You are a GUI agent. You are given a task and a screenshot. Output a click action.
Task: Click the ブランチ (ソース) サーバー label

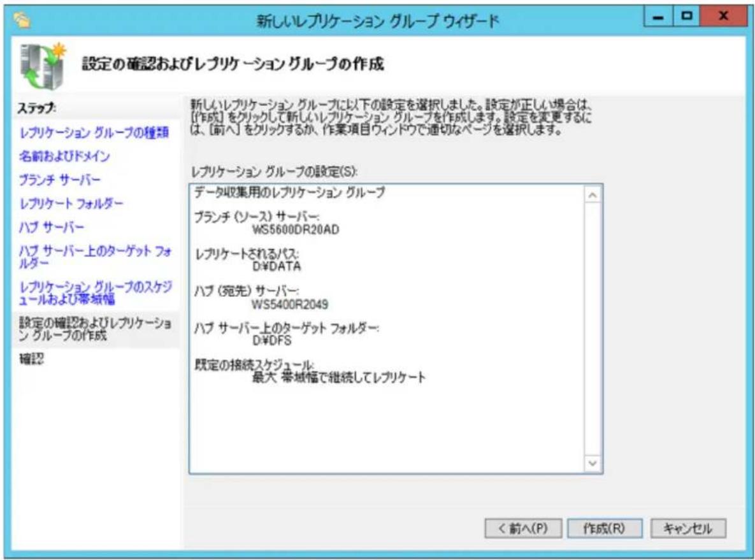click(x=257, y=217)
